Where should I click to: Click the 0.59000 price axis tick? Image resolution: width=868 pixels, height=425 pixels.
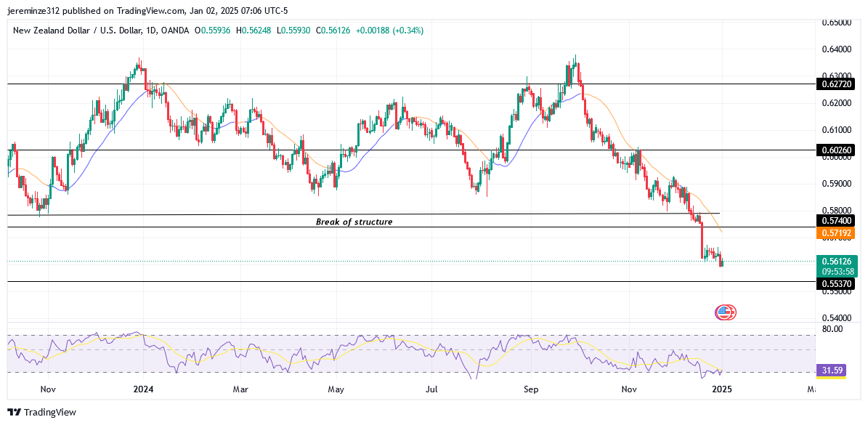coord(835,184)
